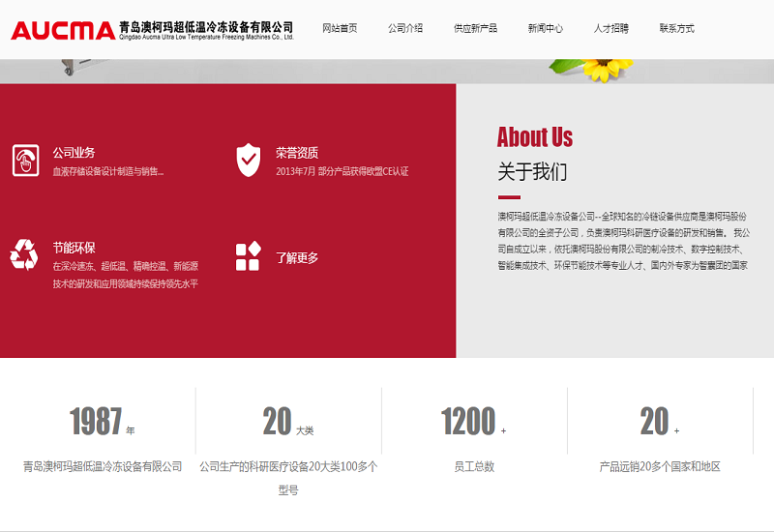Screen dimensions: 774x532
Task: Click the 节能环保 description text about 深冷速冻
Action: pos(126,276)
